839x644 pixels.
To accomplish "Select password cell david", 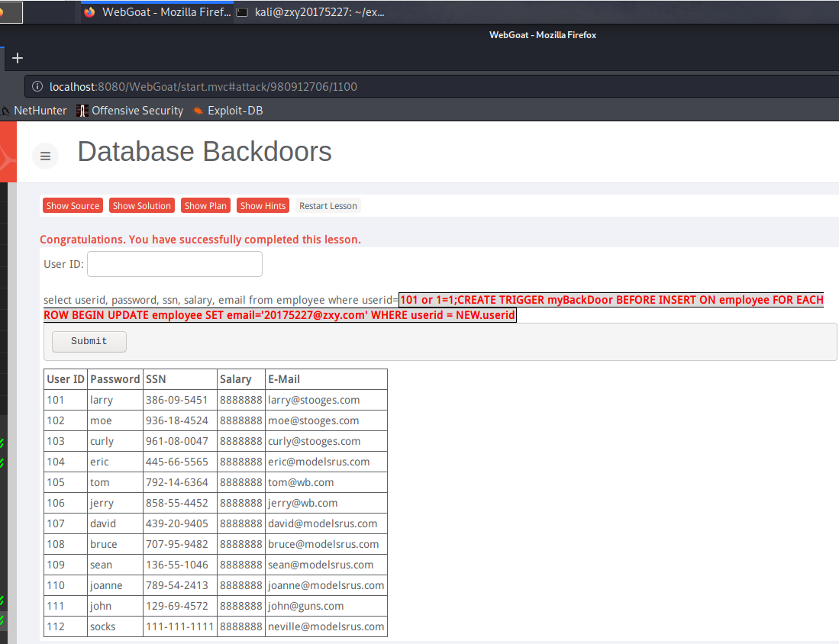I will pyautogui.click(x=115, y=523).
